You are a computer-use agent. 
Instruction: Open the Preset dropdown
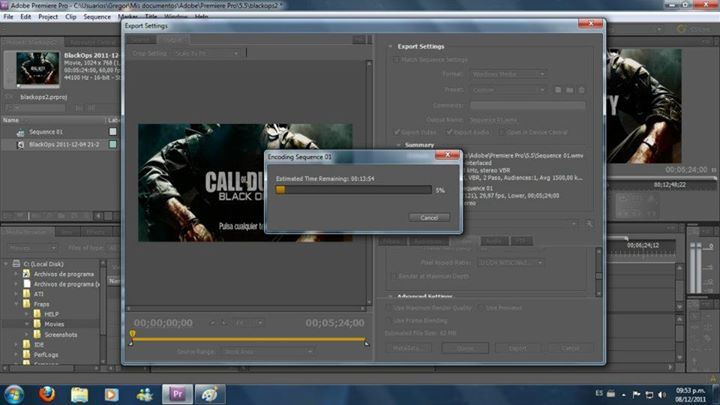(510, 89)
